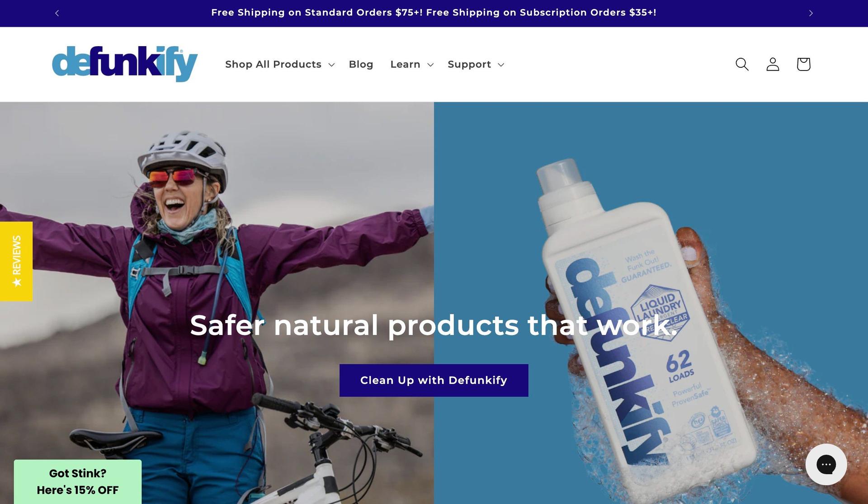
Task: Enable the Got Stink 15% OFF offer
Action: 77,482
